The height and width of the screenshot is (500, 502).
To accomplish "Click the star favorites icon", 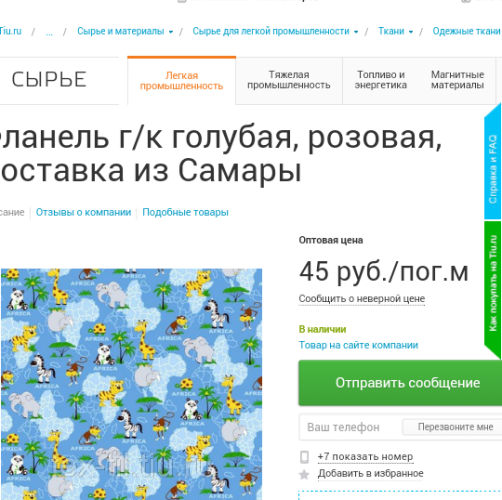I will click(x=304, y=474).
